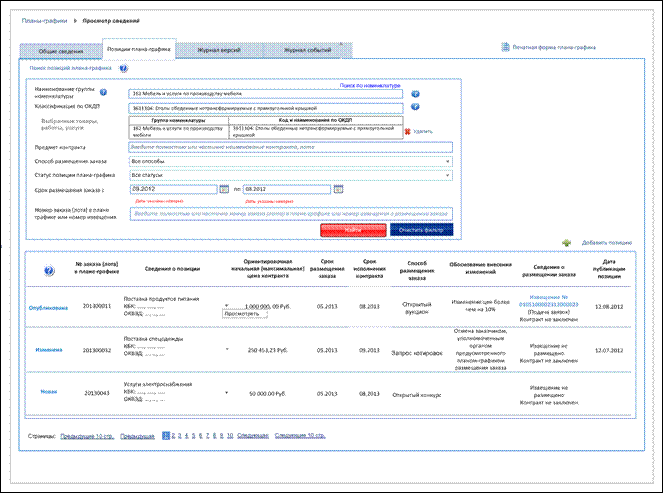This screenshot has width=663, height=493.
Task: Click price cell 50 000,00 Руб.
Action: click(268, 394)
